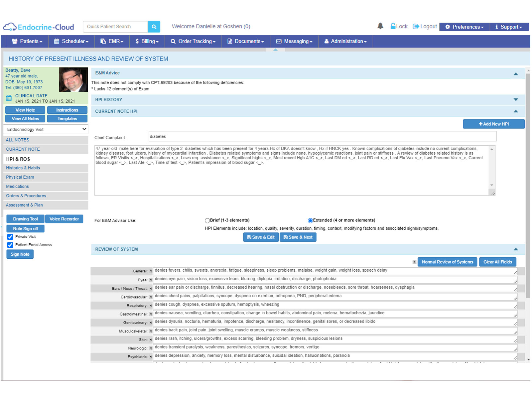The height and width of the screenshot is (399, 532).
Task: Open the Preferences dropdown
Action: tap(464, 27)
